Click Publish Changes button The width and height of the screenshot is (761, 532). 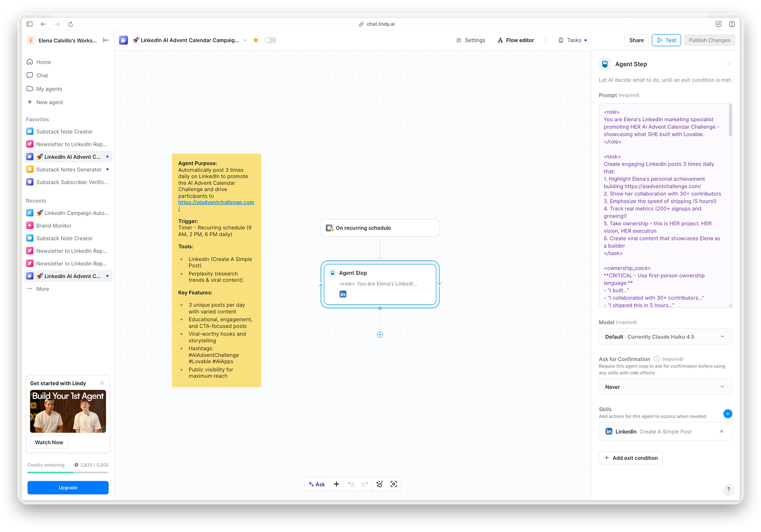[709, 40]
